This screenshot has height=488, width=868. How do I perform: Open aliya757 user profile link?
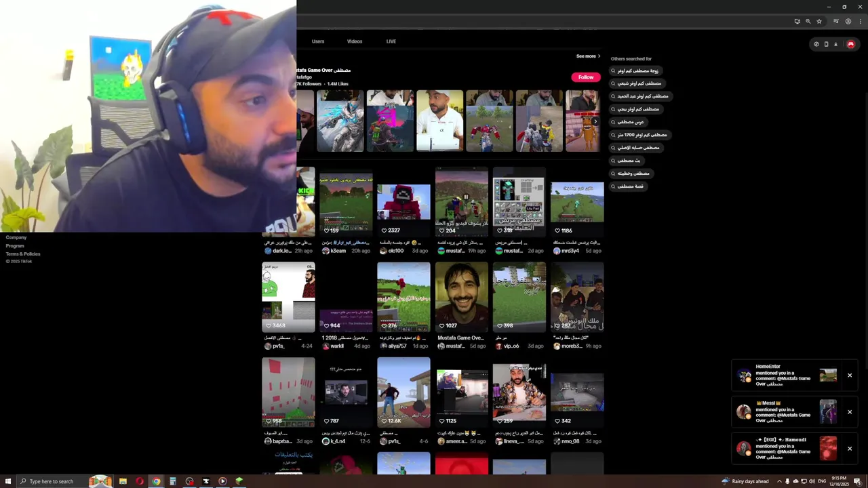pyautogui.click(x=393, y=346)
